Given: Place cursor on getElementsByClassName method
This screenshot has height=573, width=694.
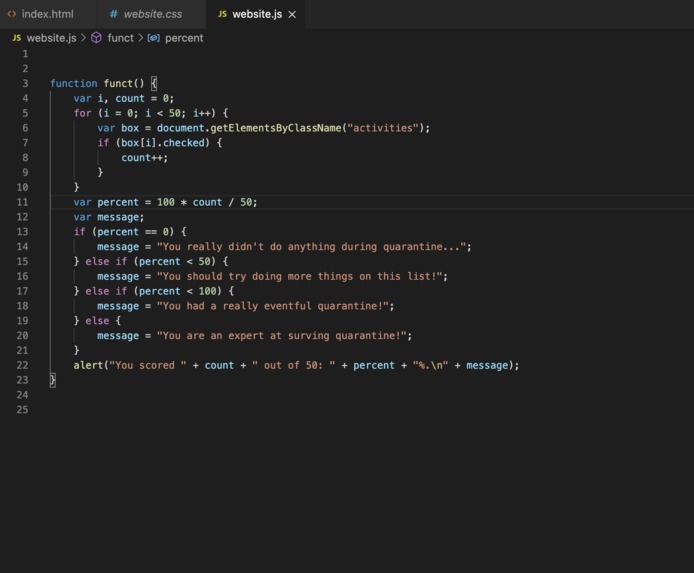Looking at the screenshot, I should 275,128.
